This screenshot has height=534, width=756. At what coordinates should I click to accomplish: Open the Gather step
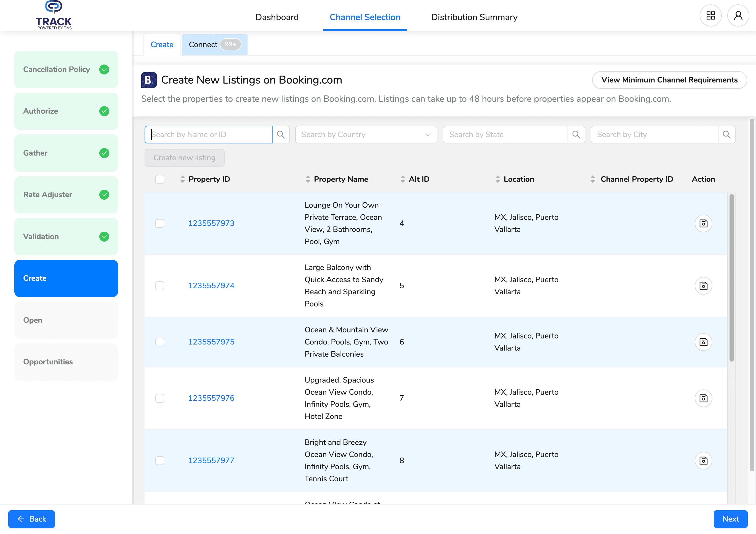[x=66, y=153]
